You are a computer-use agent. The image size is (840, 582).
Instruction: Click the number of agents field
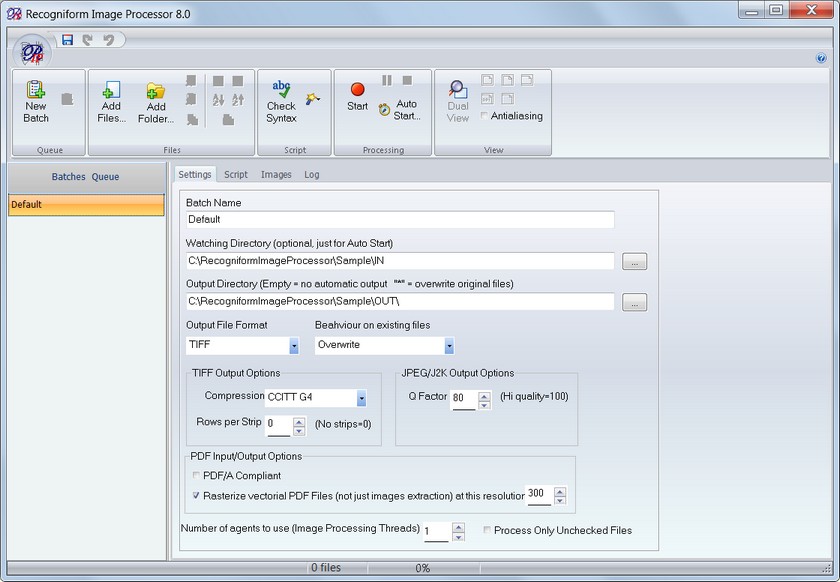(x=437, y=532)
